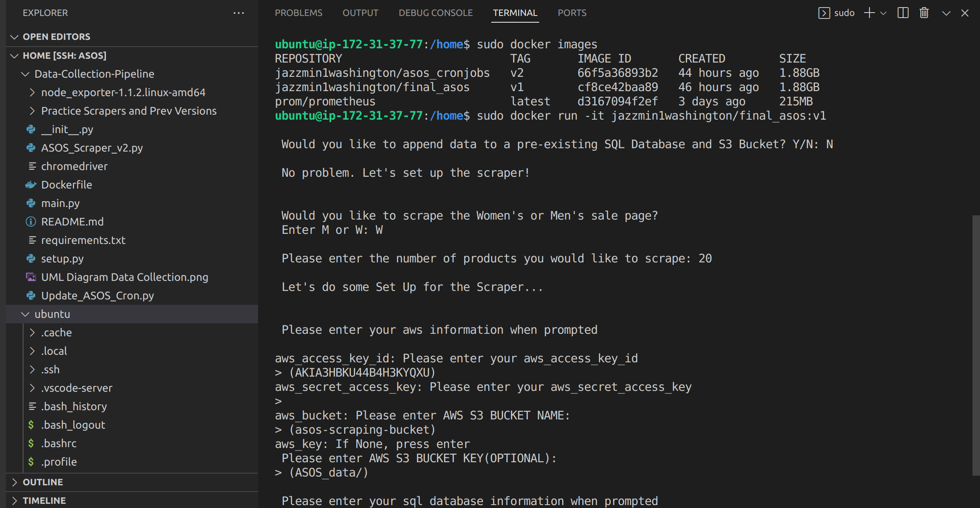
Task: Switch to the Ports tab
Action: tap(572, 13)
